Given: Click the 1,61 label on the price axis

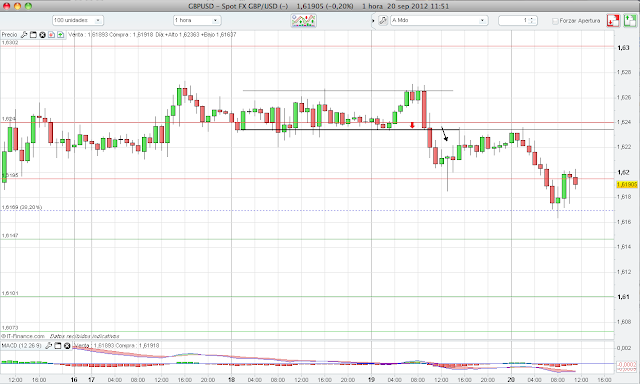Looking at the screenshot, I should (623, 297).
